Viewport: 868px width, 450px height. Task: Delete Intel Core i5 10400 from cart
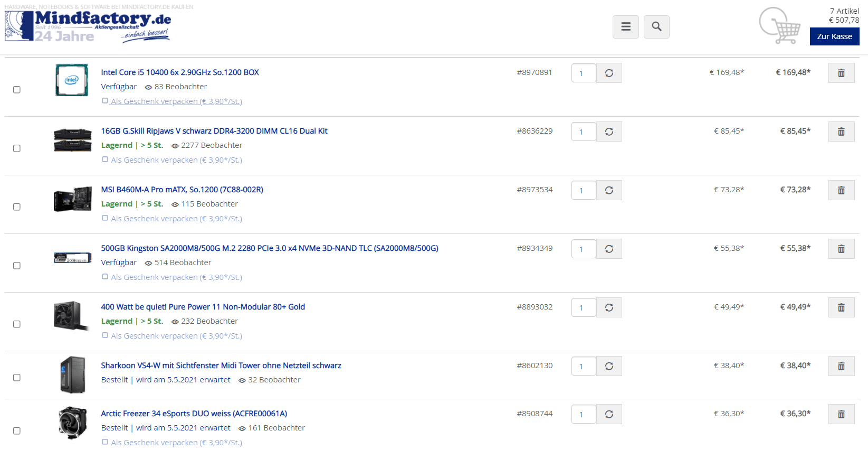click(x=841, y=73)
